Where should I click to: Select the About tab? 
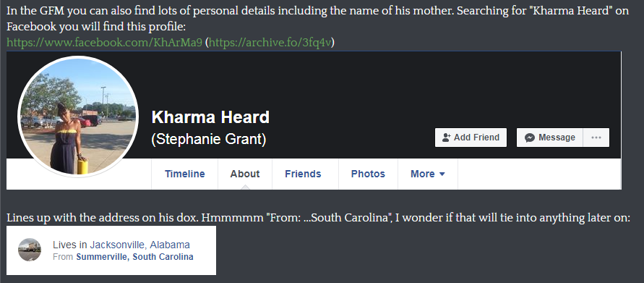coord(245,174)
